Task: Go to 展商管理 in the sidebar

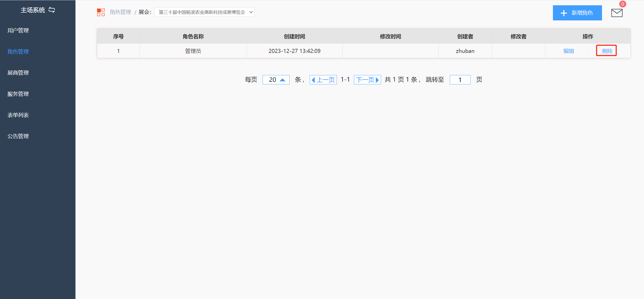Action: (18, 73)
